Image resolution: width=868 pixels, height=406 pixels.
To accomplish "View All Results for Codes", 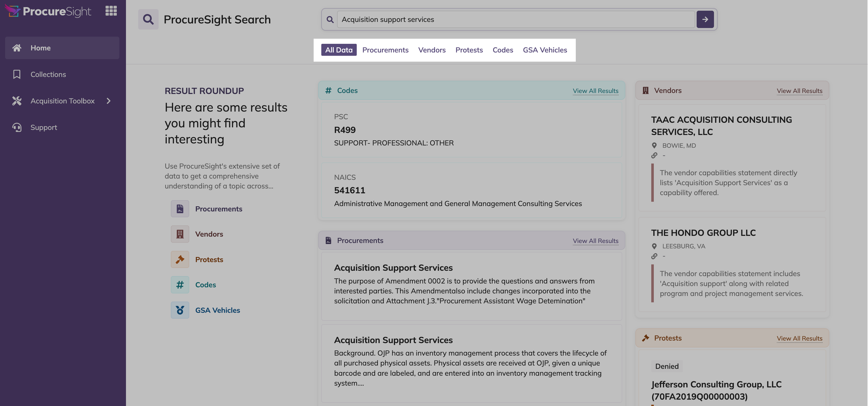I will click(x=595, y=91).
